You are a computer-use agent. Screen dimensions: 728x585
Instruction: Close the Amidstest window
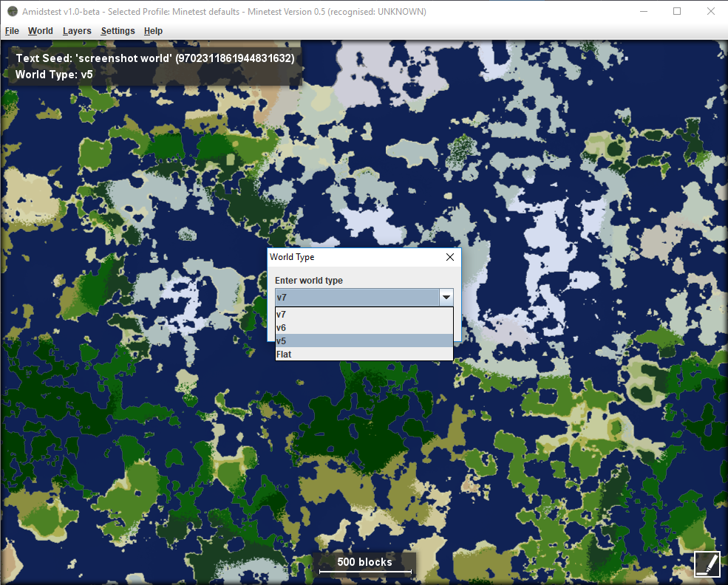(x=711, y=11)
